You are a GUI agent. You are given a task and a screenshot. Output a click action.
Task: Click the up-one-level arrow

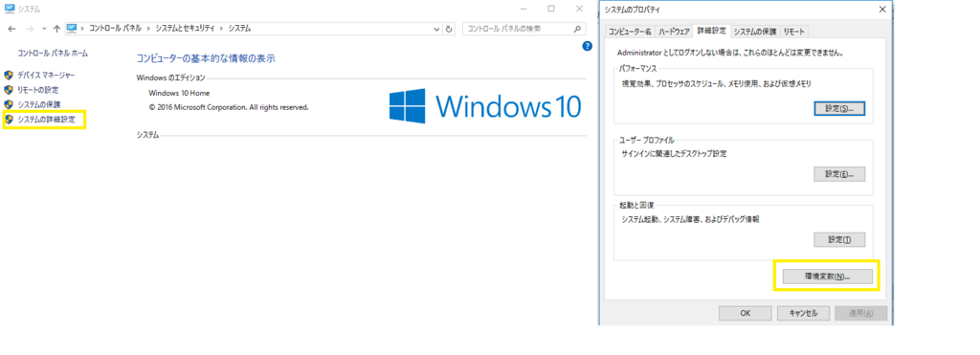[x=56, y=29]
